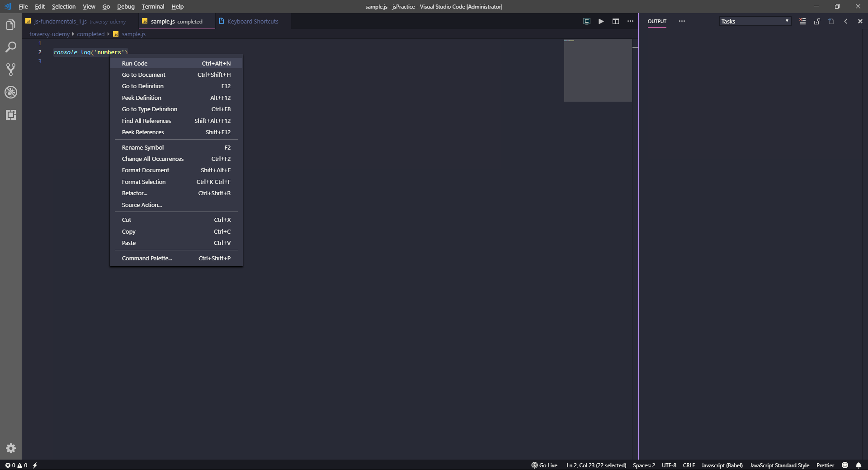Screen dimensions: 868x470
Task: Open the Help menu
Action: [x=177, y=6]
